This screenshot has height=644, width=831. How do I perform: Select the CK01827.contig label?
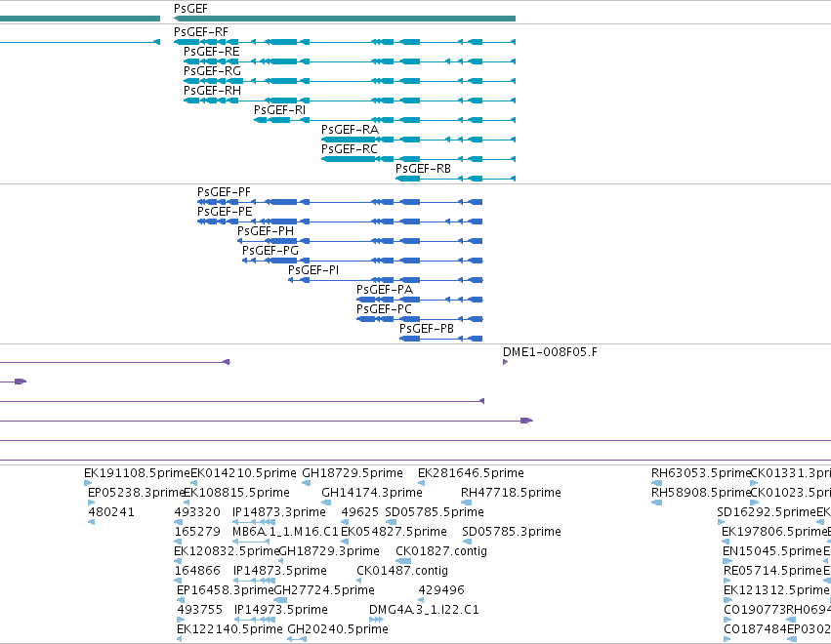441,550
